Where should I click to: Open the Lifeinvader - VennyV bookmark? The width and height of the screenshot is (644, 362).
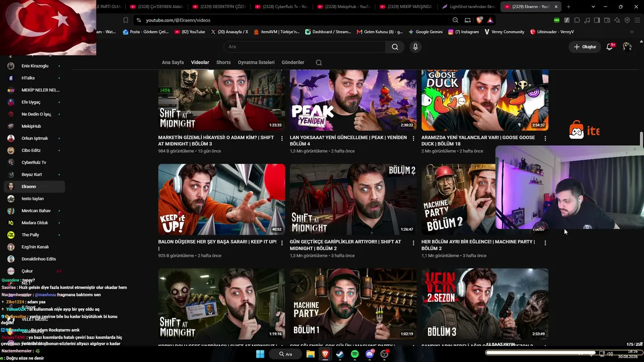552,32
